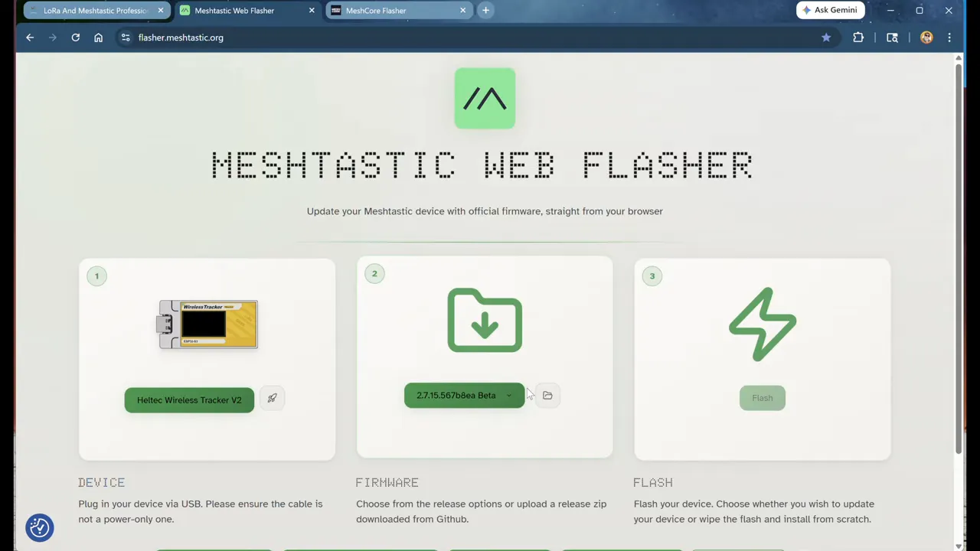Click the lightning bolt flash graphic

(x=763, y=324)
